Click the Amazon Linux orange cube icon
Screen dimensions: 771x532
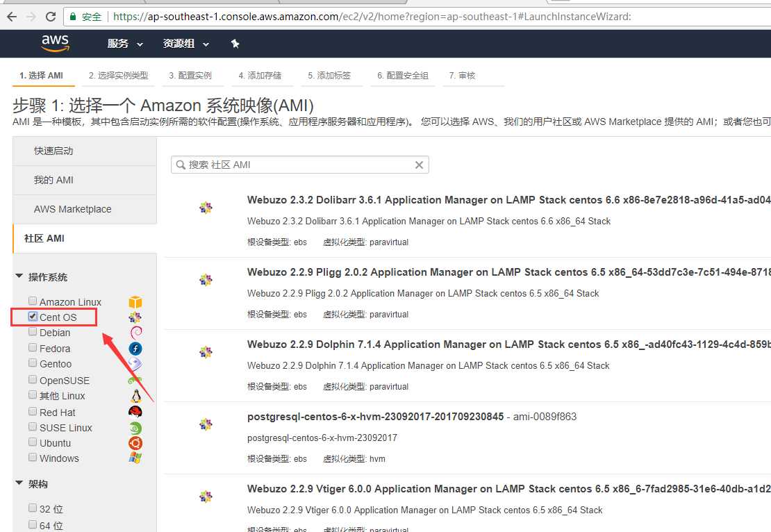point(135,302)
